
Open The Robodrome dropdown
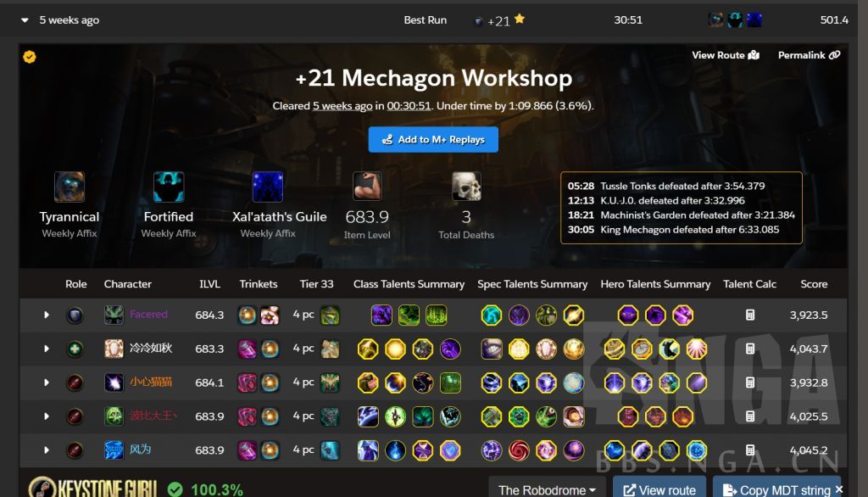tap(547, 490)
